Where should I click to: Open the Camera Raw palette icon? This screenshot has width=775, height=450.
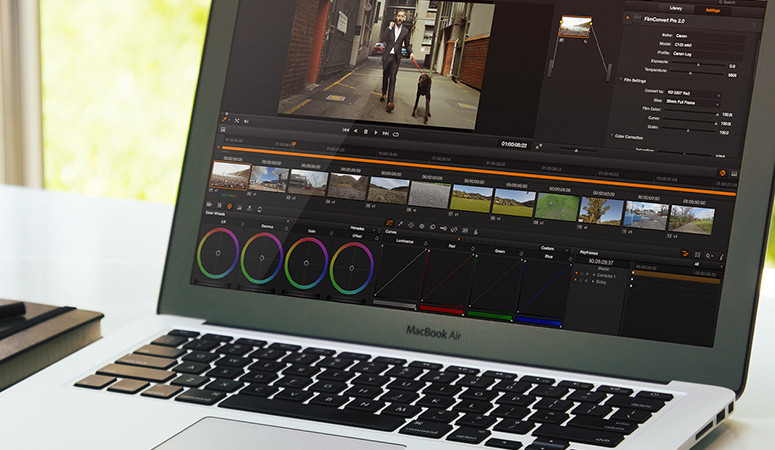tap(209, 204)
